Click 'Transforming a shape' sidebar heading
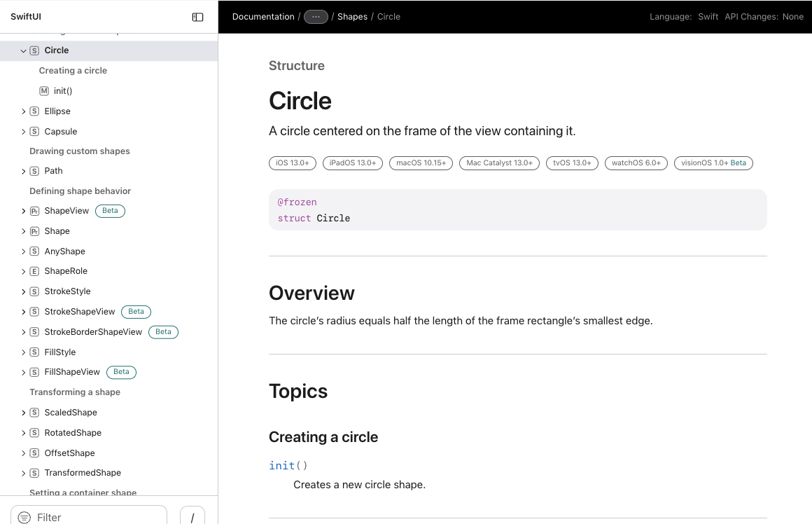Viewport: 812px width, 524px height. [75, 392]
